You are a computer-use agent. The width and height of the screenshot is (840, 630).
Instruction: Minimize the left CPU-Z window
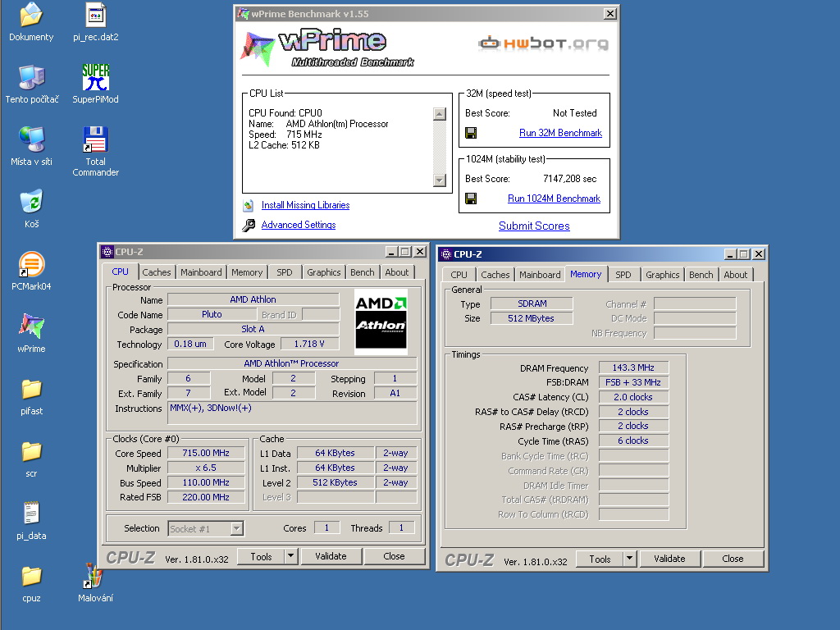coord(391,252)
